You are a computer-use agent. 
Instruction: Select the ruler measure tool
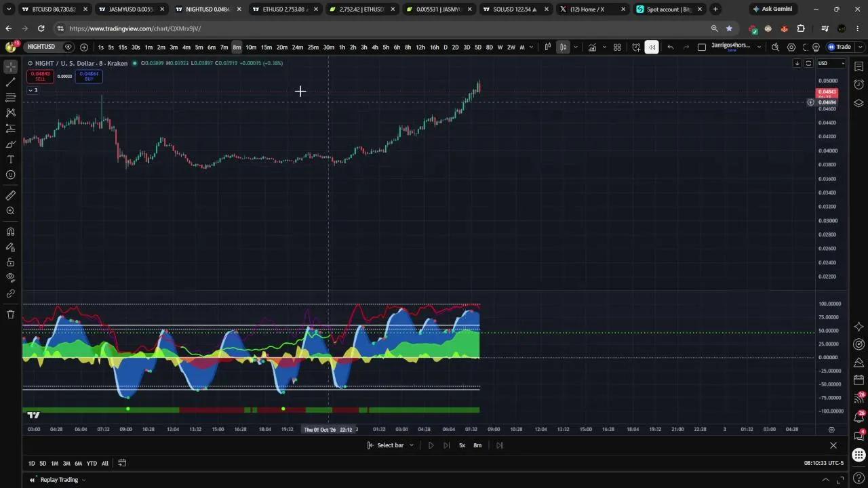pyautogui.click(x=11, y=196)
